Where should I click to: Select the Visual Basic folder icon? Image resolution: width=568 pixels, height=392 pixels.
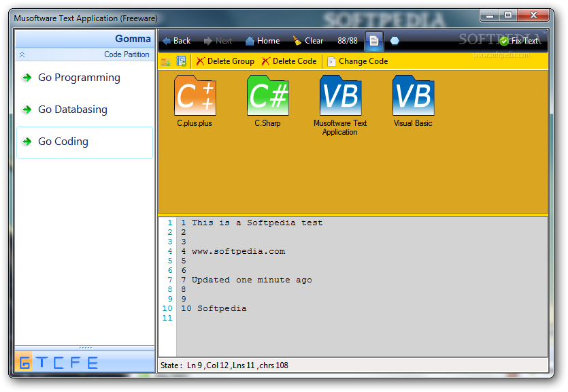pyautogui.click(x=414, y=95)
